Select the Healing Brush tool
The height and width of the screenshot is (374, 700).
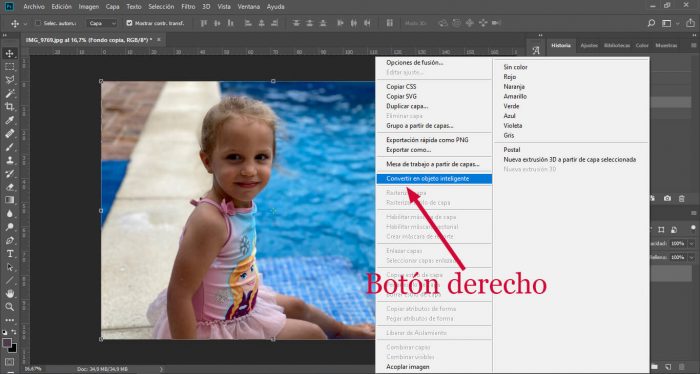[x=9, y=133]
